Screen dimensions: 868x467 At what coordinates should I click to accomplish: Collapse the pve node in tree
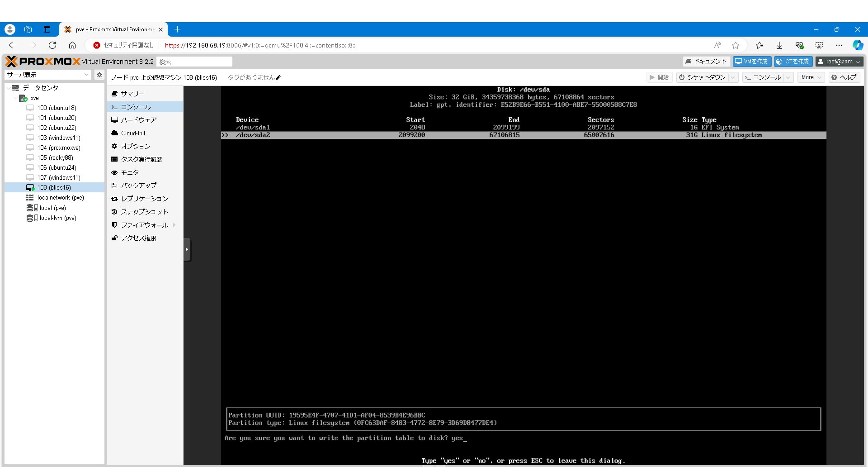(x=16, y=98)
